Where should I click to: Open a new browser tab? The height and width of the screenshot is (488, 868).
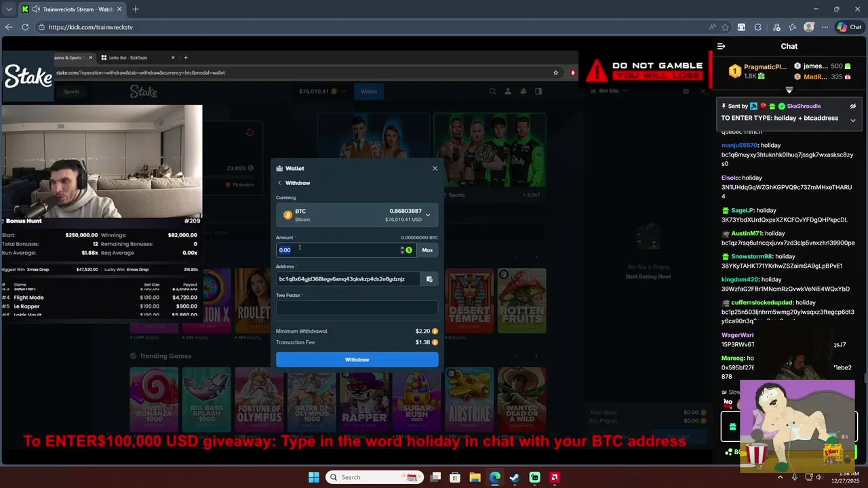[x=136, y=9]
